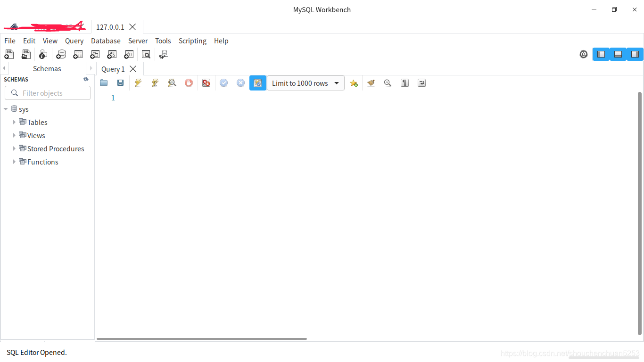
Task: Toggle the bottom output panel
Action: (x=618, y=54)
